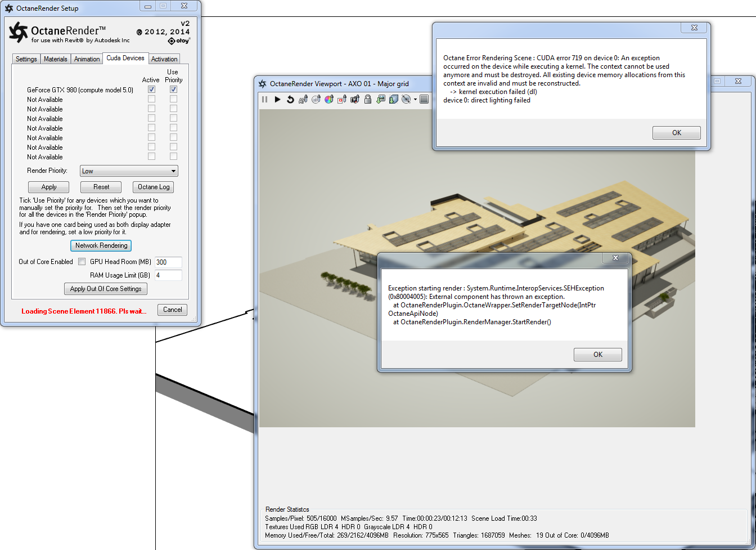Click the GPU Head Room (MB) field
Viewport: 756px width, 550px height.
(x=168, y=262)
